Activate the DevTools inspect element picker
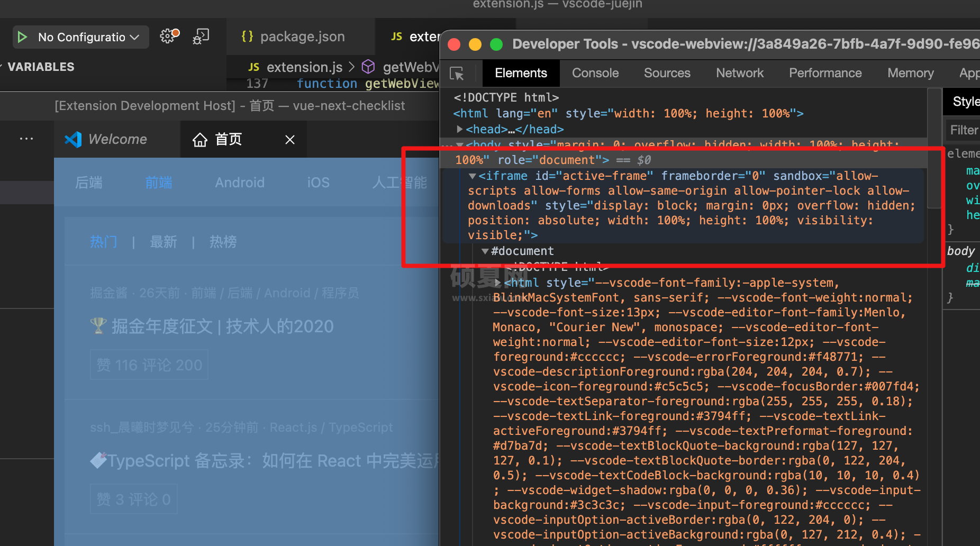The width and height of the screenshot is (980, 546). coord(457,73)
